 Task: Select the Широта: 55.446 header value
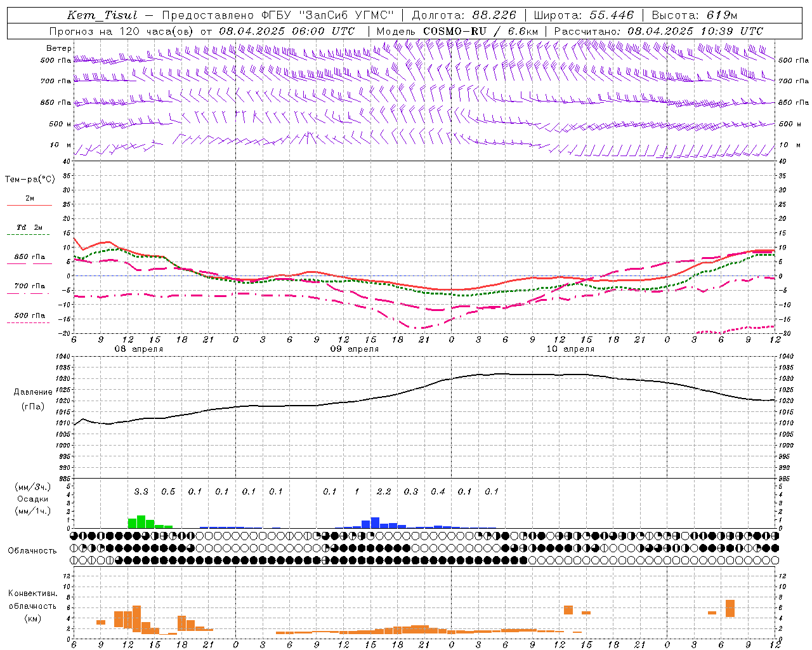(x=584, y=15)
